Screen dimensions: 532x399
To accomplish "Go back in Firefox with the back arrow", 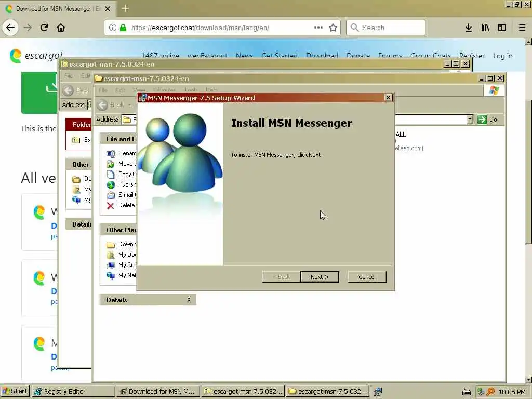I will pos(10,28).
